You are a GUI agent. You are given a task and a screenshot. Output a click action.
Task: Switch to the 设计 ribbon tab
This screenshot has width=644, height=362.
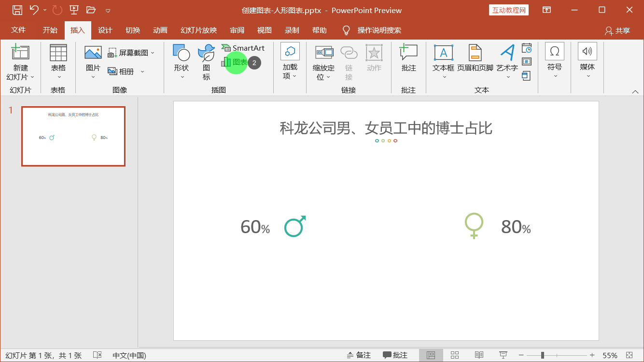tap(105, 30)
